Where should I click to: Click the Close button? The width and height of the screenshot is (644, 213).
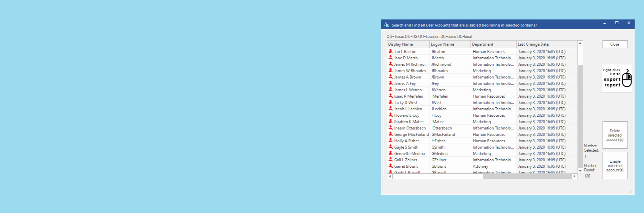point(615,44)
